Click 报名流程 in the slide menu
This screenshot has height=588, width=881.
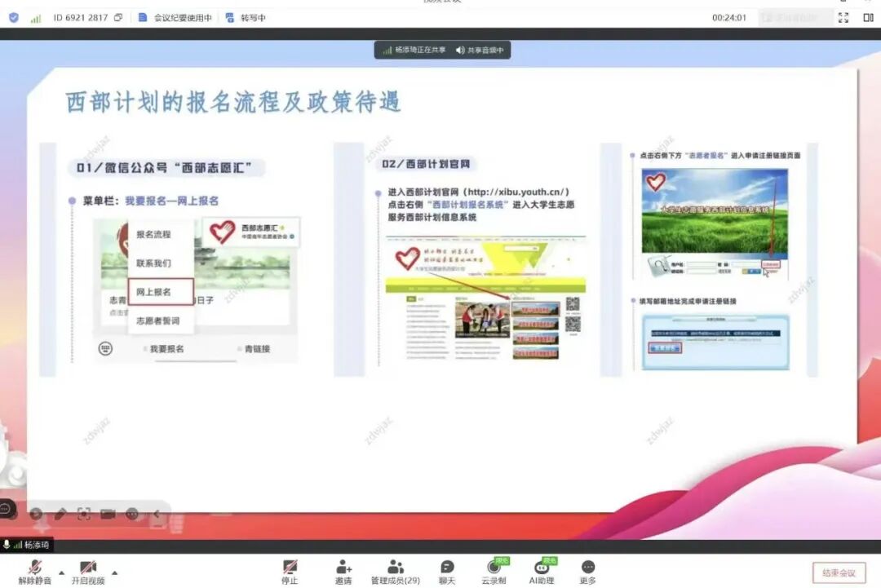(153, 234)
